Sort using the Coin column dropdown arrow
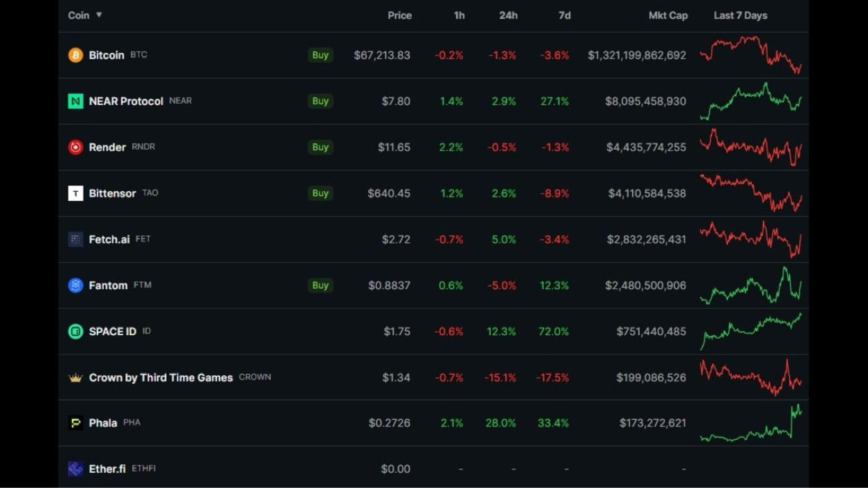Image resolution: width=868 pixels, height=488 pixels. [x=99, y=15]
